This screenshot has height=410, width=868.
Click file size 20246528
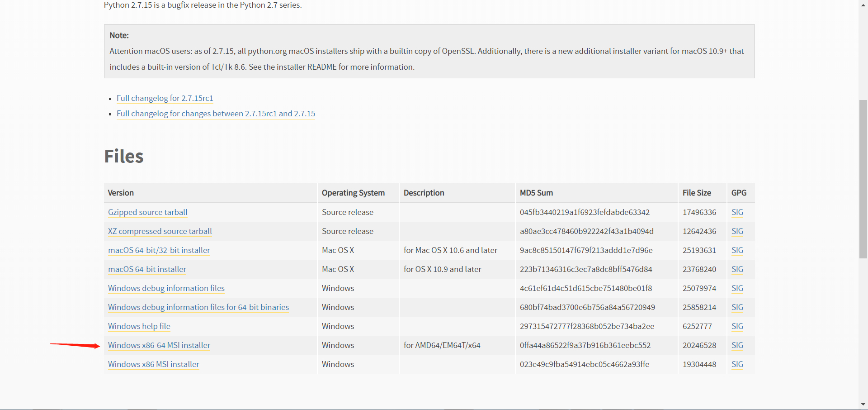[699, 345]
